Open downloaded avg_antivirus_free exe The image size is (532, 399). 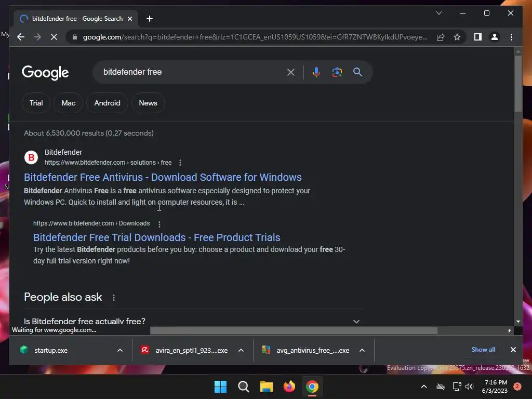[305, 350]
